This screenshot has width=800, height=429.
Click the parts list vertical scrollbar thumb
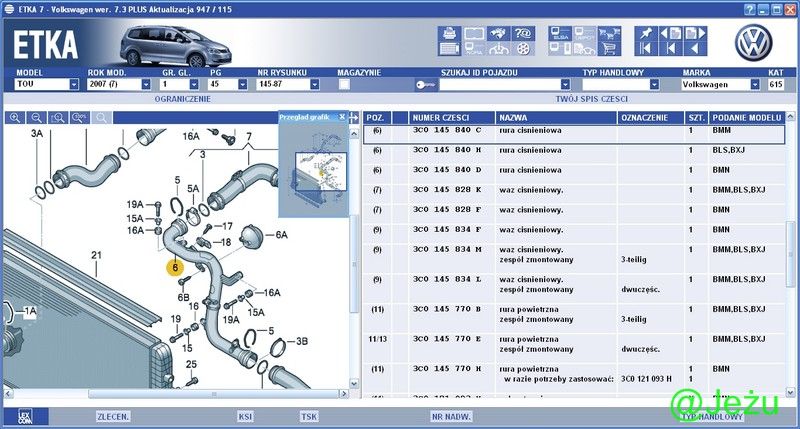(x=790, y=255)
